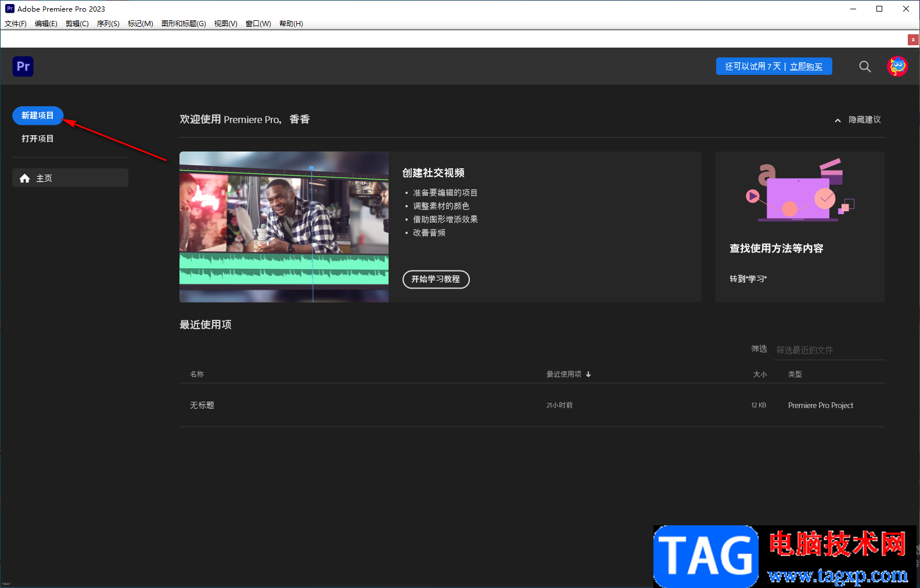Minimize the Premiere Pro window
This screenshot has width=920, height=588.
[x=853, y=9]
